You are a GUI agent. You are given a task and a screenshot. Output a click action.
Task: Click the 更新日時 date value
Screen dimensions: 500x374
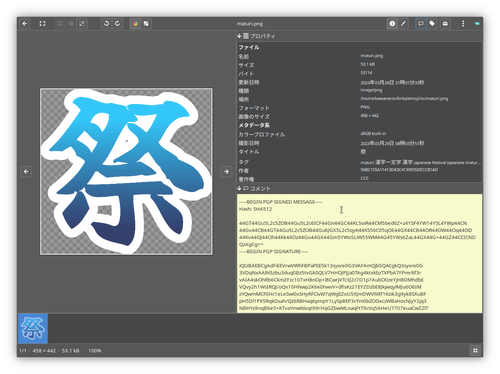(x=392, y=82)
